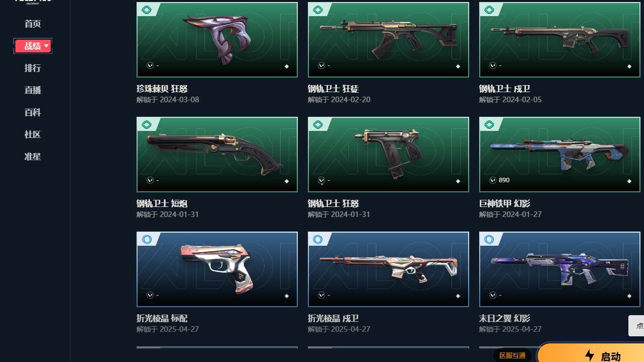
Task: Click the blue tier badge on 折光棱晶 标配 card
Action: [x=146, y=240]
